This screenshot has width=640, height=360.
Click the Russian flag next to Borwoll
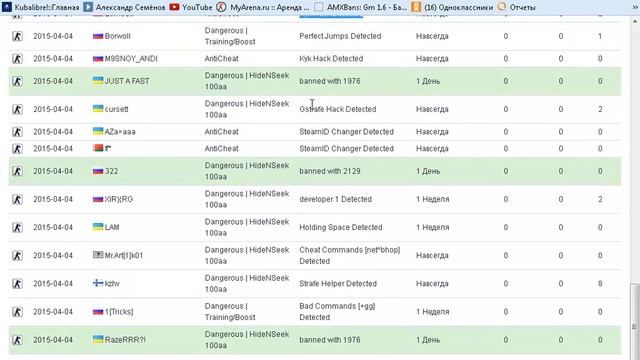click(98, 36)
